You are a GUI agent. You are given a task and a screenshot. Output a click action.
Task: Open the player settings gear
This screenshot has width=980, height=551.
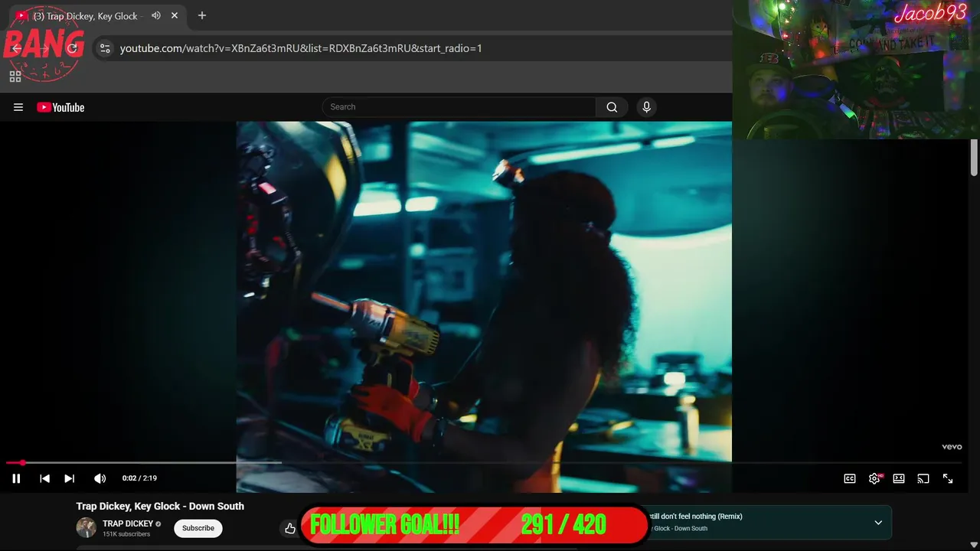pyautogui.click(x=874, y=478)
